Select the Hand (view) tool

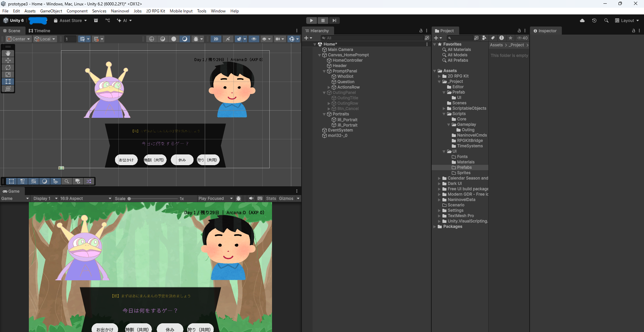pos(8,53)
